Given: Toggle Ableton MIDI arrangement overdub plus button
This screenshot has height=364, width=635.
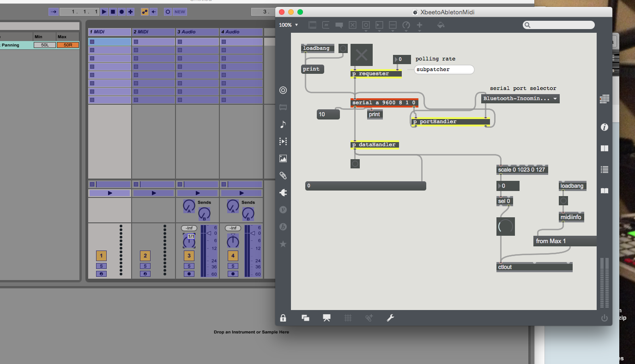Looking at the screenshot, I should 131,12.
